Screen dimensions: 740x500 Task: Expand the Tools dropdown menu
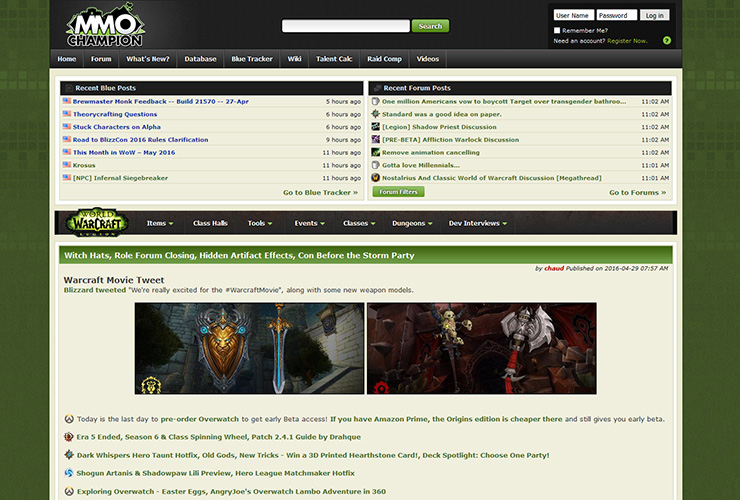tap(260, 223)
